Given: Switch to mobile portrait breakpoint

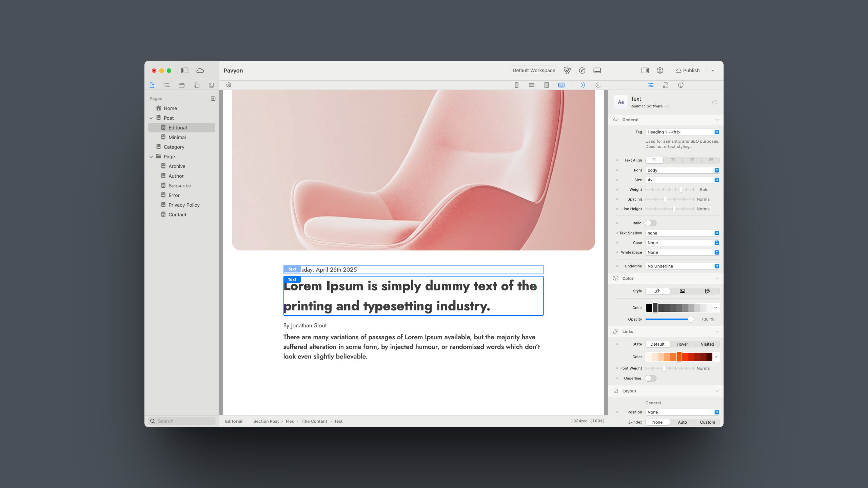Looking at the screenshot, I should pos(517,85).
